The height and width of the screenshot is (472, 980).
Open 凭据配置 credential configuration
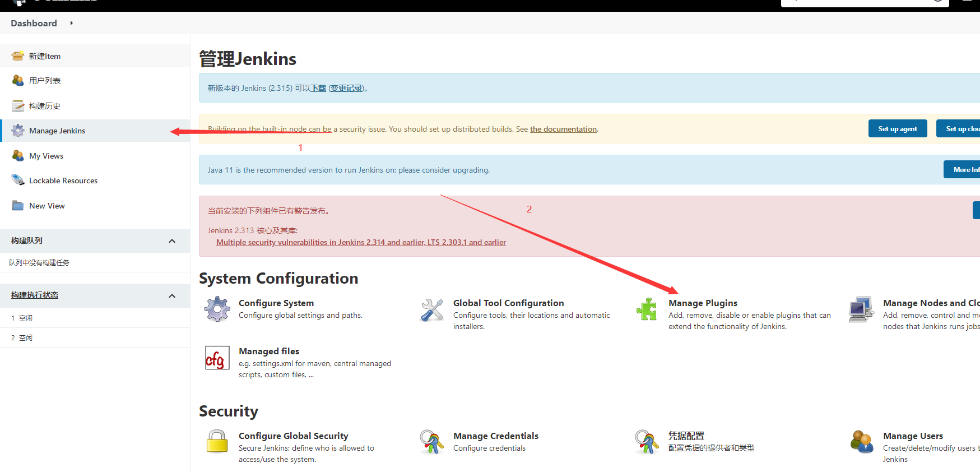(686, 436)
